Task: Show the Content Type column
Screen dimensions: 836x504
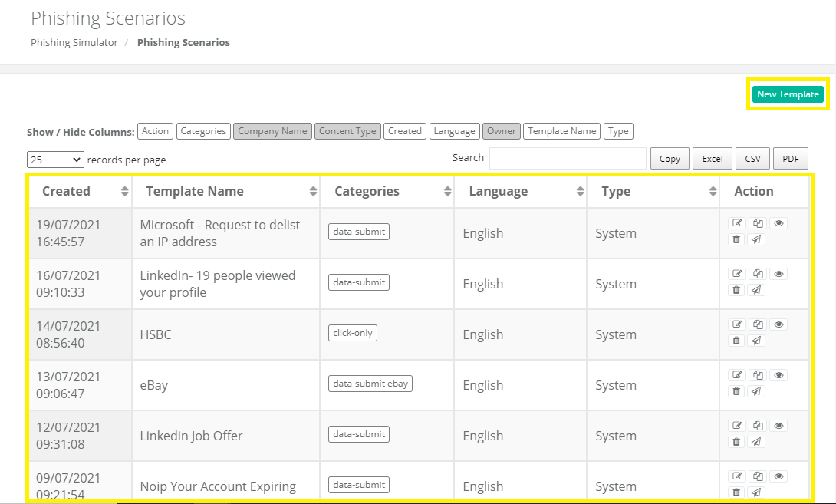Action: click(x=347, y=131)
